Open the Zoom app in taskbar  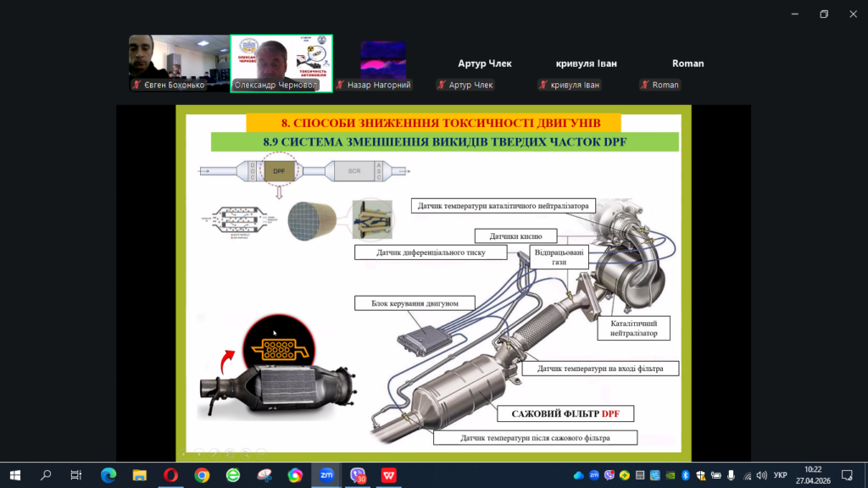pyautogui.click(x=326, y=475)
